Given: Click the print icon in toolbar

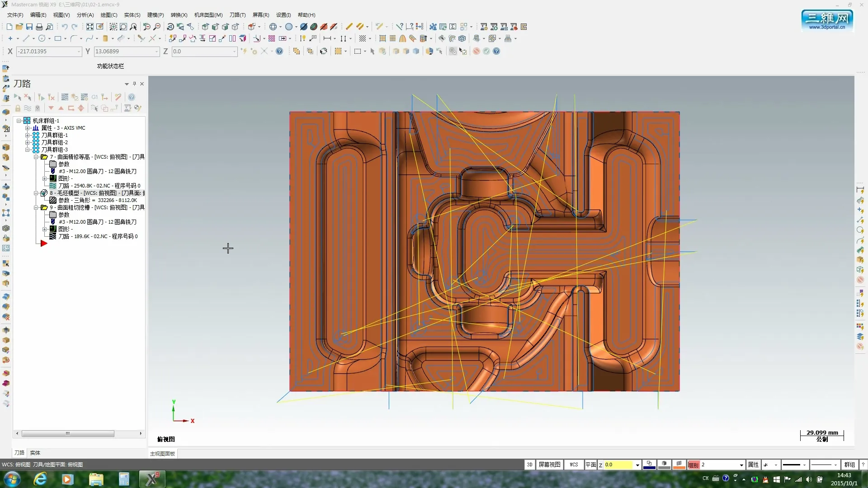Looking at the screenshot, I should [x=39, y=27].
